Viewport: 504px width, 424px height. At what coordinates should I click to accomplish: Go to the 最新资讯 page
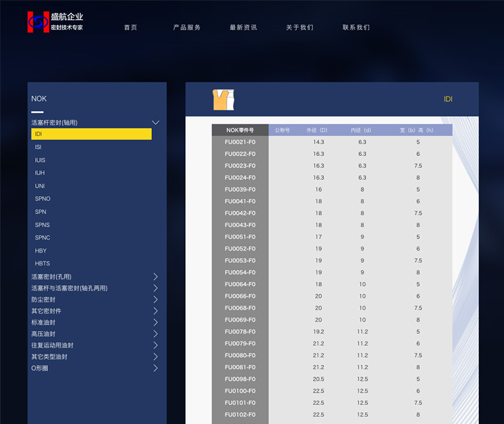pos(243,28)
